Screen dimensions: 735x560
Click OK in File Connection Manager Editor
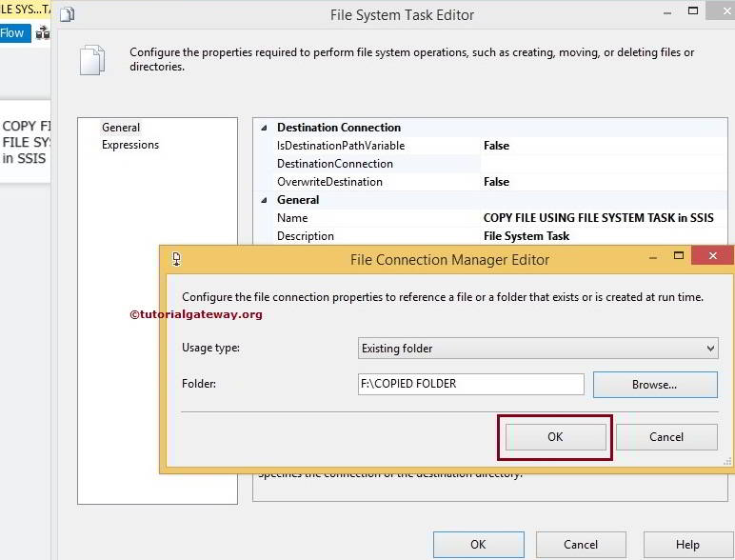click(555, 436)
